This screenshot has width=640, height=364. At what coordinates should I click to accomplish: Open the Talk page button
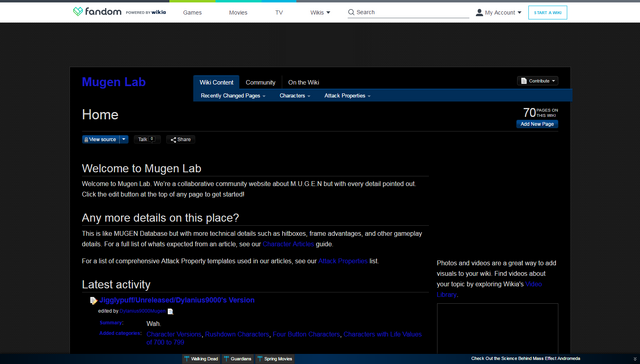coord(147,140)
